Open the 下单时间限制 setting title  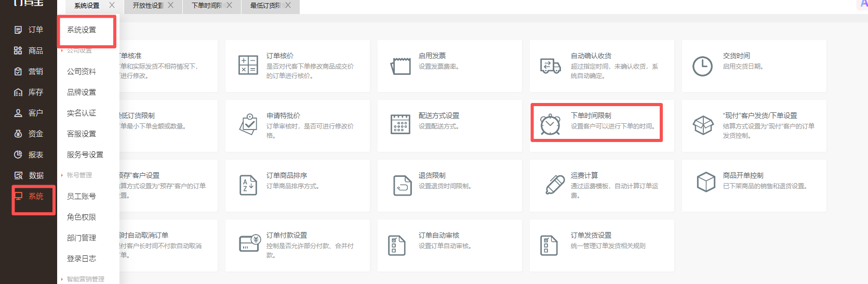(x=591, y=115)
